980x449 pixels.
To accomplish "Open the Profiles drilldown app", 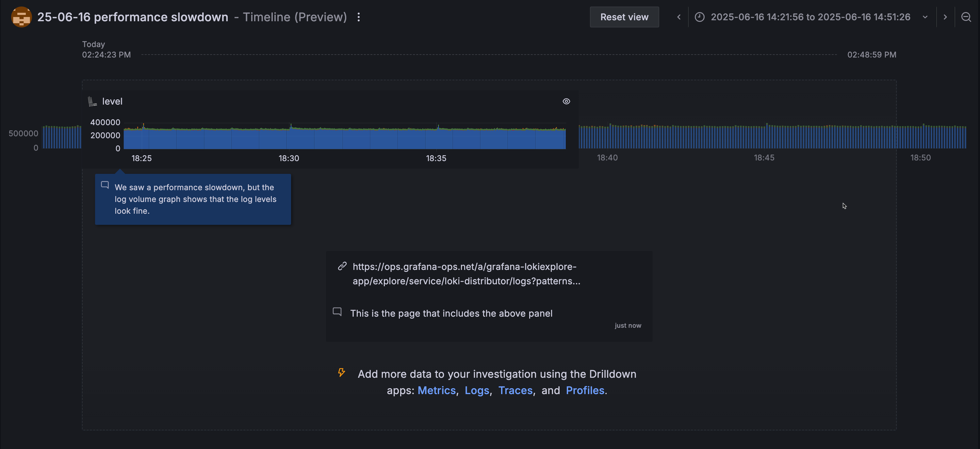I will coord(585,391).
